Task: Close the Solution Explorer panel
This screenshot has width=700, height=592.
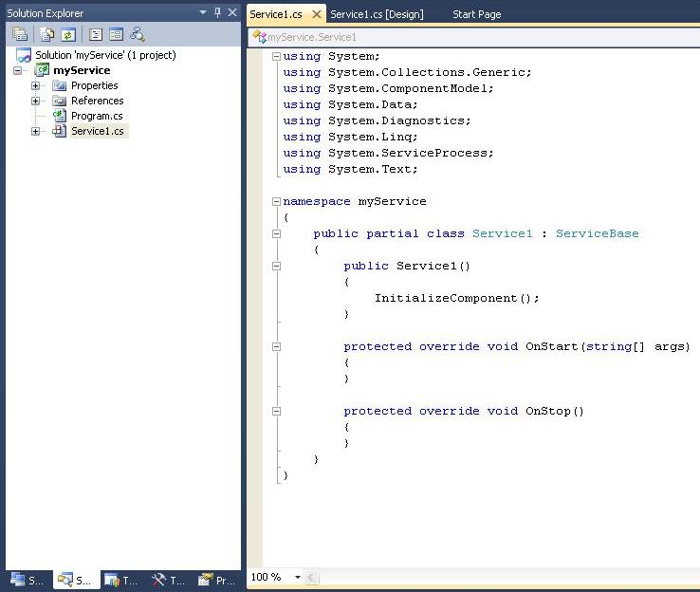Action: (x=232, y=12)
